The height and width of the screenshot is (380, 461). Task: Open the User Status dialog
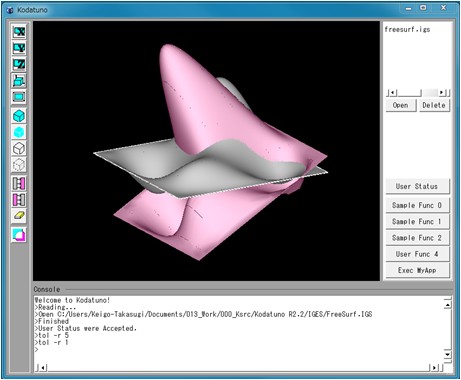[x=417, y=187]
